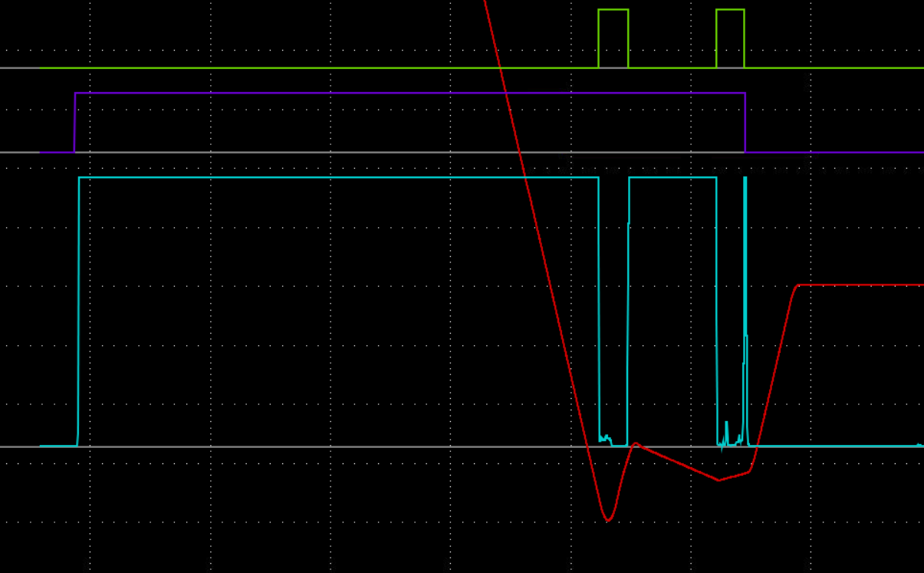Select the red trace's flat plateau at right
The image size is (924, 573).
point(859,285)
